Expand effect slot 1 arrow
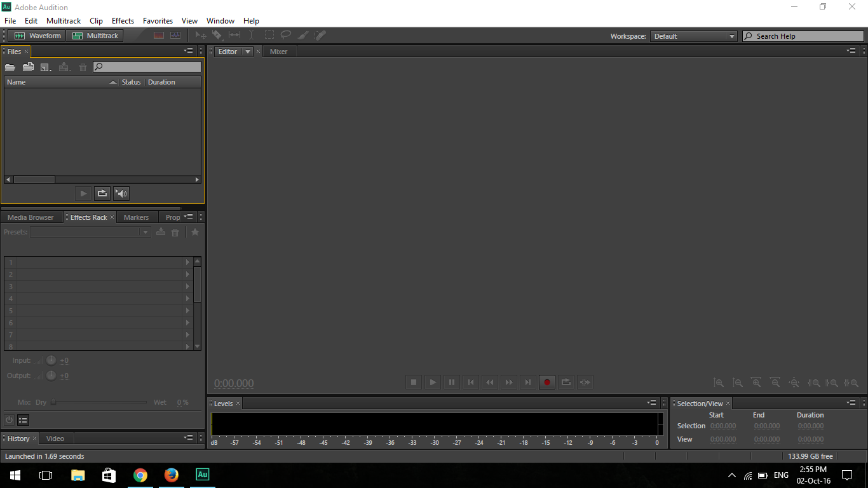 [187, 262]
